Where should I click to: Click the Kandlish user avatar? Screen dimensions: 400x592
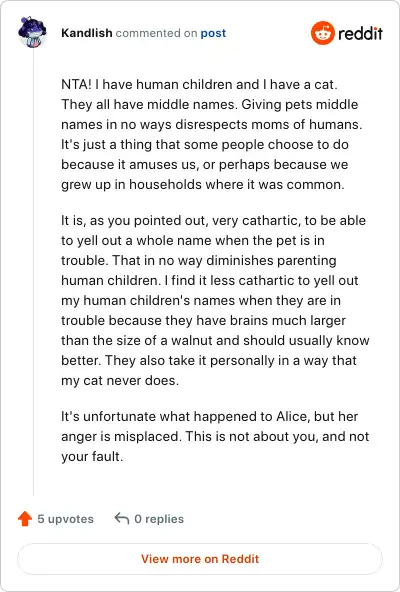coord(32,32)
